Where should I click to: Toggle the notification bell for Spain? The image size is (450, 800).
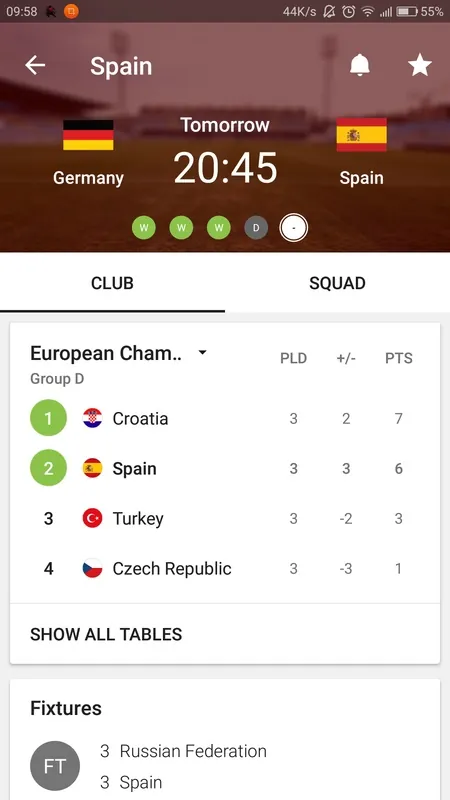(360, 65)
